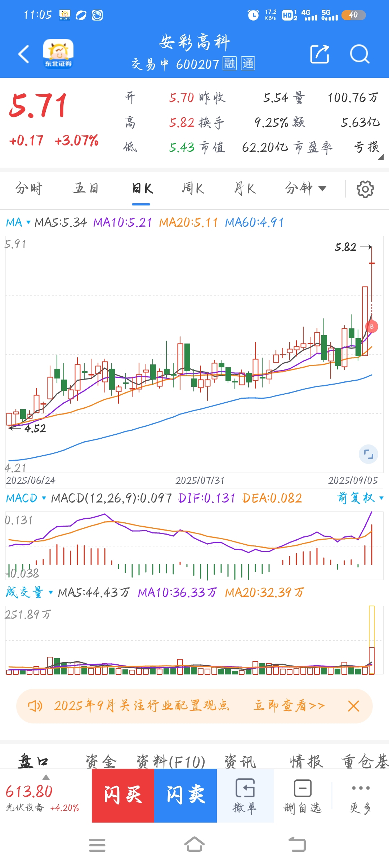Open the 前复权 adjustment dropdown

click(x=360, y=498)
